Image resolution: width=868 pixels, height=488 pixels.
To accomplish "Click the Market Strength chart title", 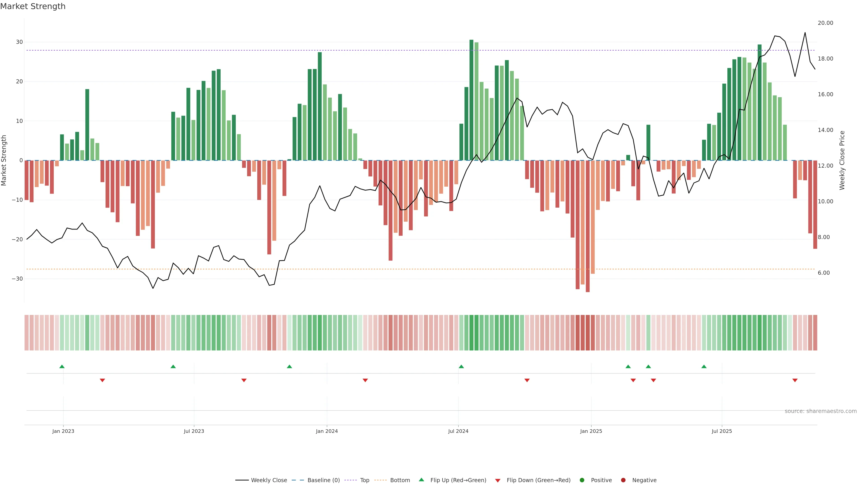I will 33,6.
